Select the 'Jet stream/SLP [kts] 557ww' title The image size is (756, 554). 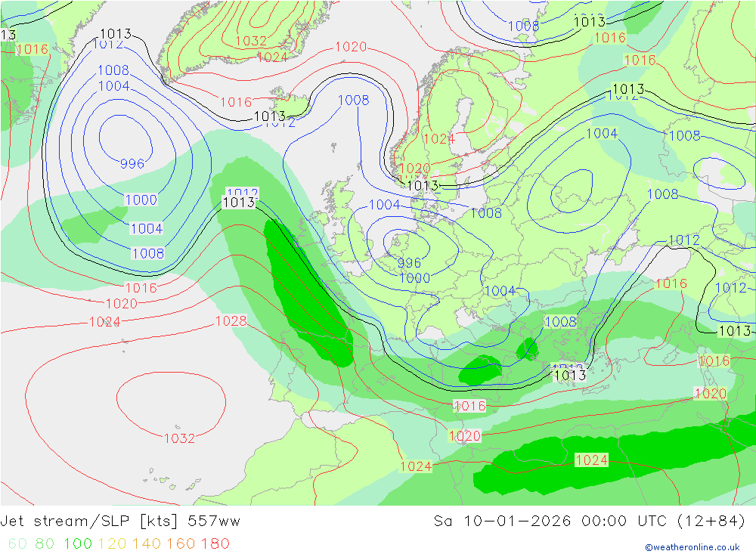(x=120, y=521)
